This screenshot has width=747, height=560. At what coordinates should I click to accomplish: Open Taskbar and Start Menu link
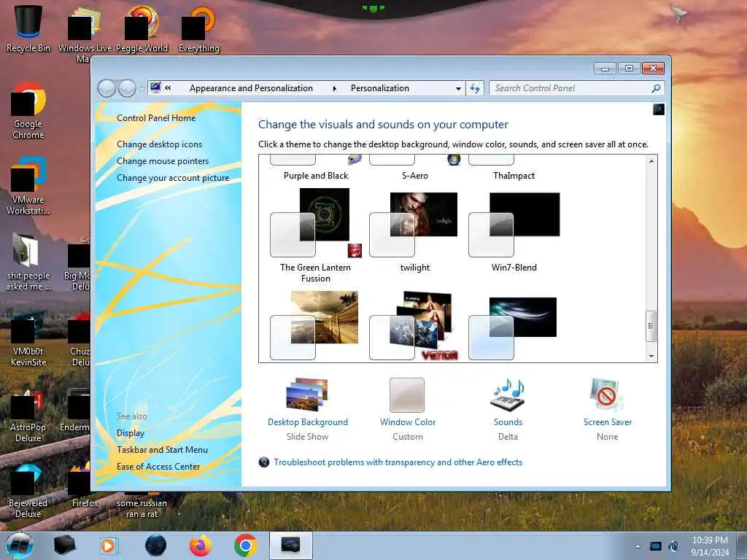162,449
